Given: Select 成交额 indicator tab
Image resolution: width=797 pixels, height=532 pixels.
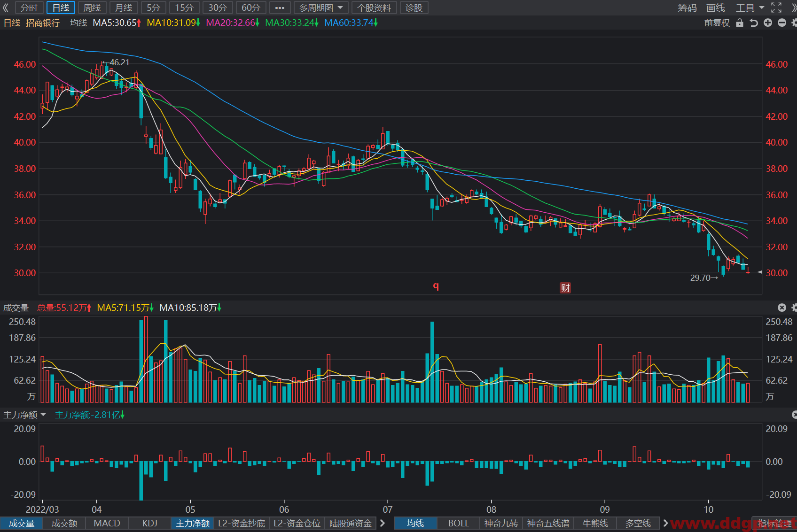Looking at the screenshot, I should (x=64, y=523).
